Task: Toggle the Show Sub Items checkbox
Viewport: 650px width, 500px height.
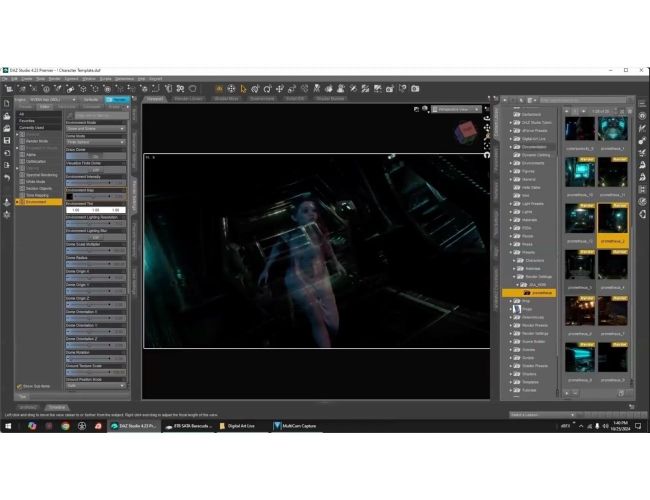Action: (x=19, y=386)
